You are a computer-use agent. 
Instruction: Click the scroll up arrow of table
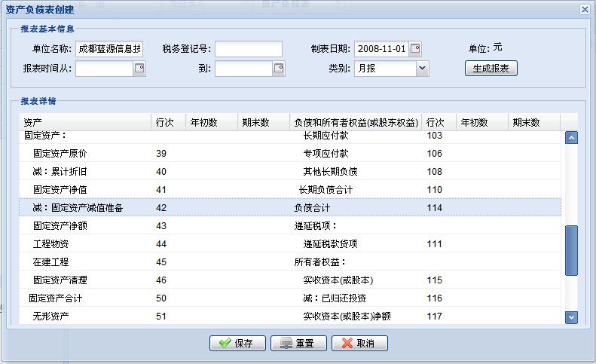[571, 137]
